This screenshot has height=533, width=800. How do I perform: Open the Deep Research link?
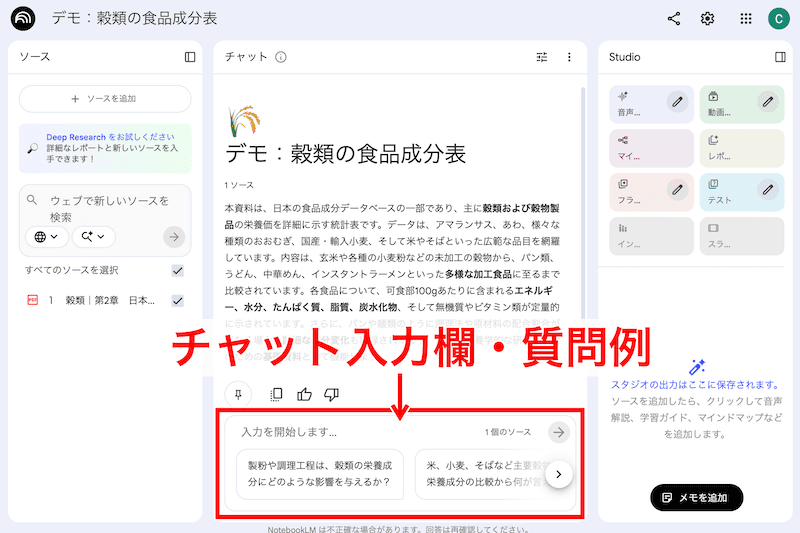tap(110, 137)
